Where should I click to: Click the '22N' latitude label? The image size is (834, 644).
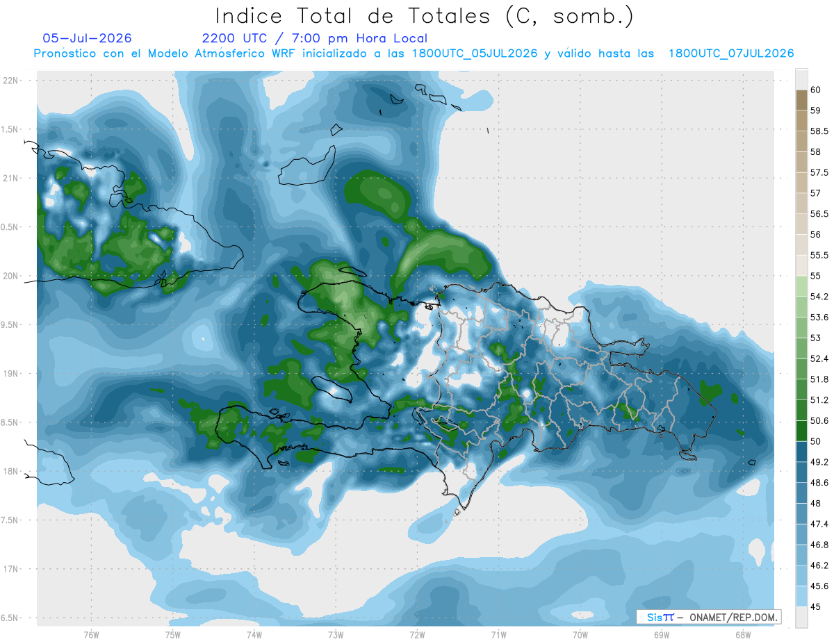click(12, 80)
